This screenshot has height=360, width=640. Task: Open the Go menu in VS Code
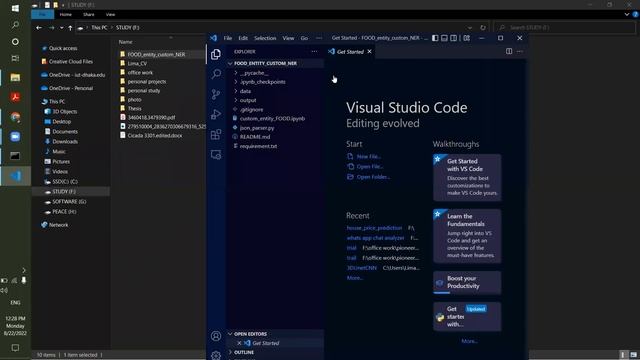pos(304,38)
